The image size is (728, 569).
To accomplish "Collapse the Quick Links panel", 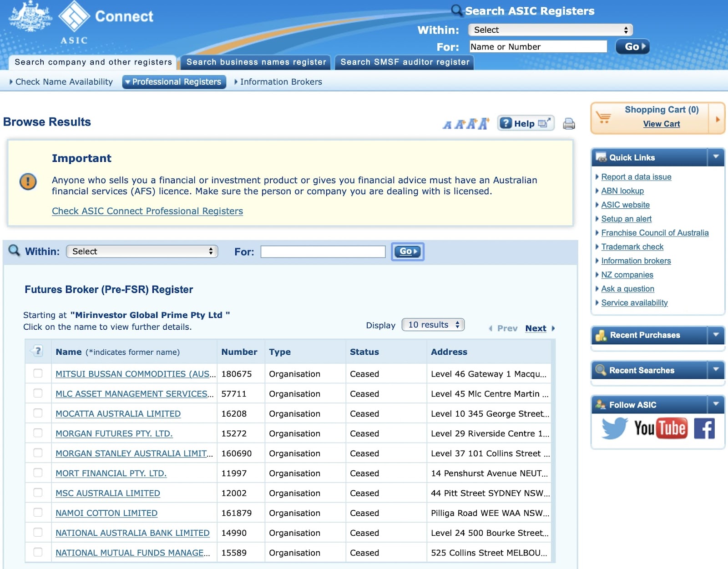I will [x=716, y=157].
